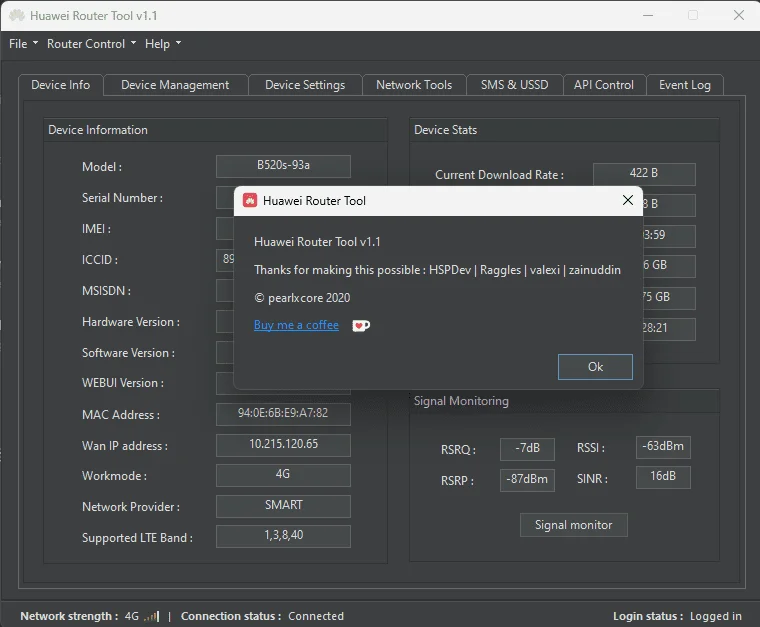This screenshot has width=760, height=627.
Task: Close the Huawei Router Tool about dialog
Action: pos(628,200)
